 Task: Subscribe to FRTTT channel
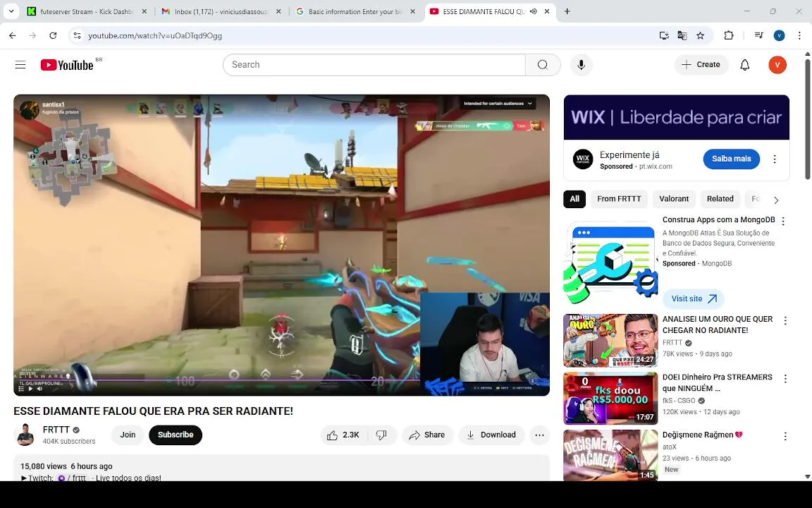[x=175, y=435]
